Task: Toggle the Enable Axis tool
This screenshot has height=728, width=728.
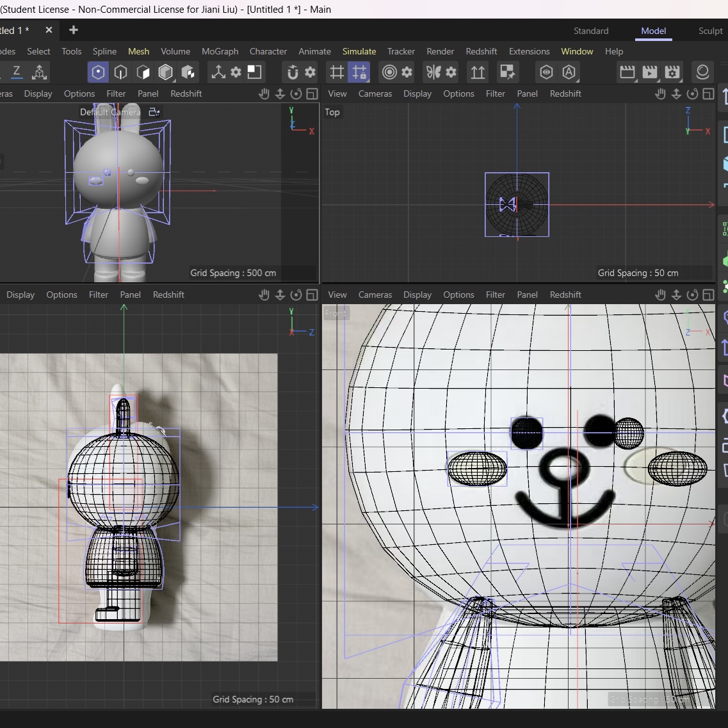Action: [x=218, y=72]
